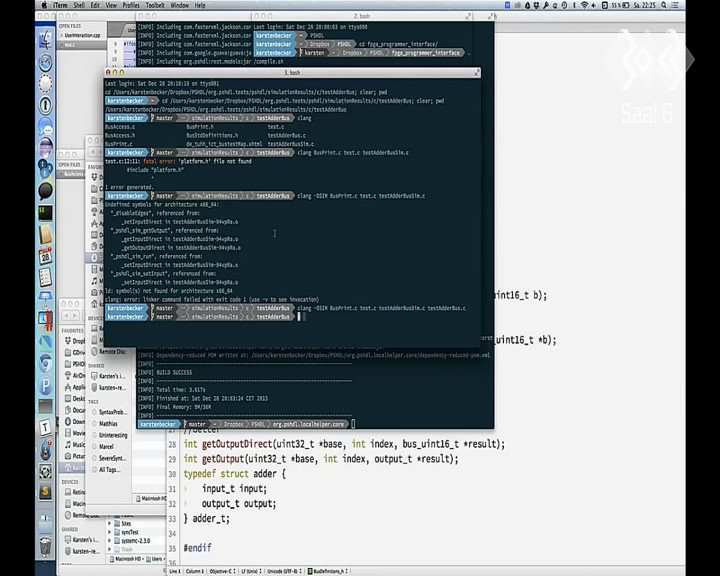Screen dimensions: 720x576
Task: Open the black chat bubble app in Dock
Action: pyautogui.click(x=45, y=190)
